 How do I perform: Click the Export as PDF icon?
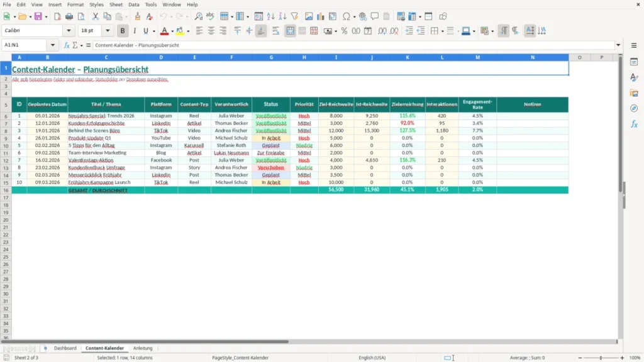(x=57, y=16)
